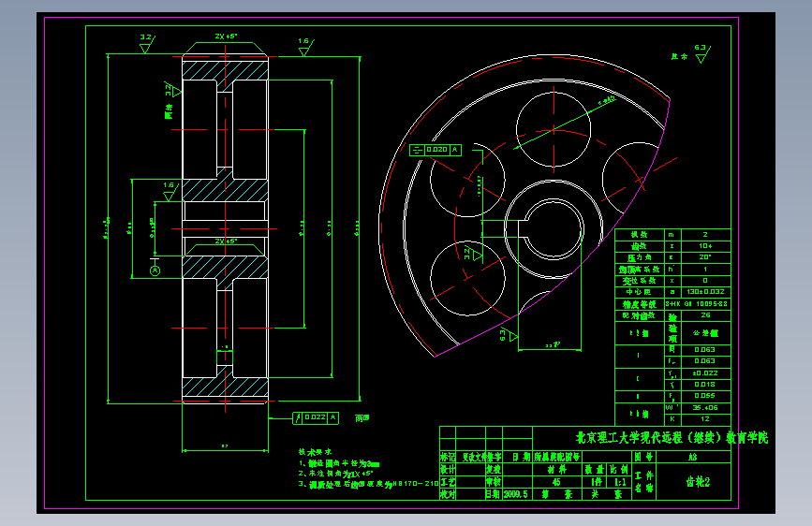Select the mating teeth value '26'
The height and width of the screenshot is (526, 812).
click(705, 315)
